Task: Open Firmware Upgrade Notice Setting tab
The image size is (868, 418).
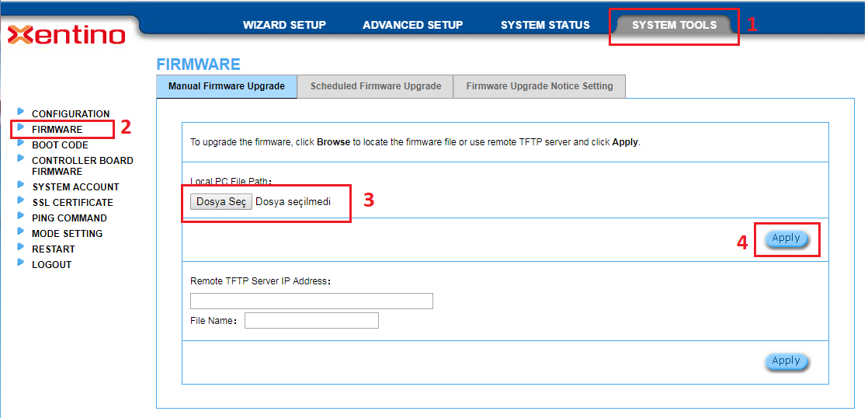Action: coord(539,86)
